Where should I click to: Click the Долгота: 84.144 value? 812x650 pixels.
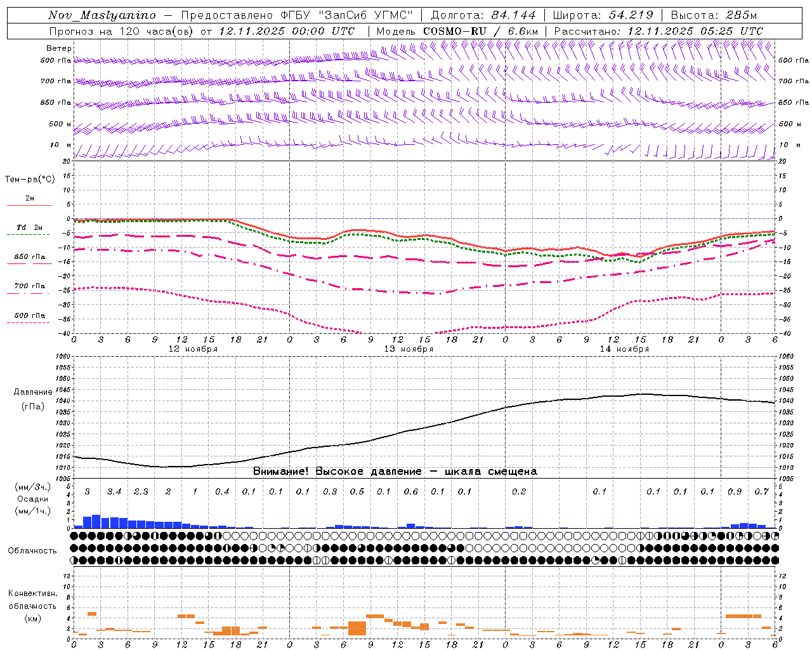click(483, 15)
